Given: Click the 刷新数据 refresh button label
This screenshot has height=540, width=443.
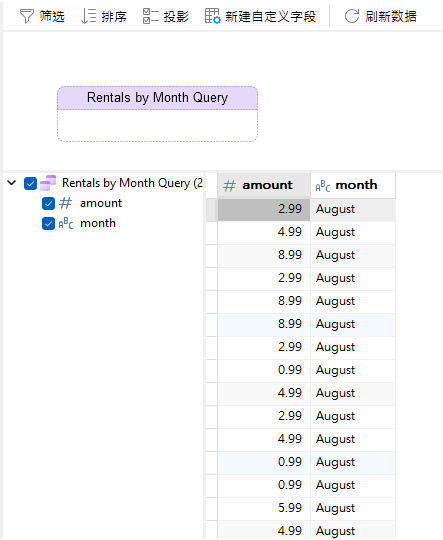Looking at the screenshot, I should [x=391, y=16].
